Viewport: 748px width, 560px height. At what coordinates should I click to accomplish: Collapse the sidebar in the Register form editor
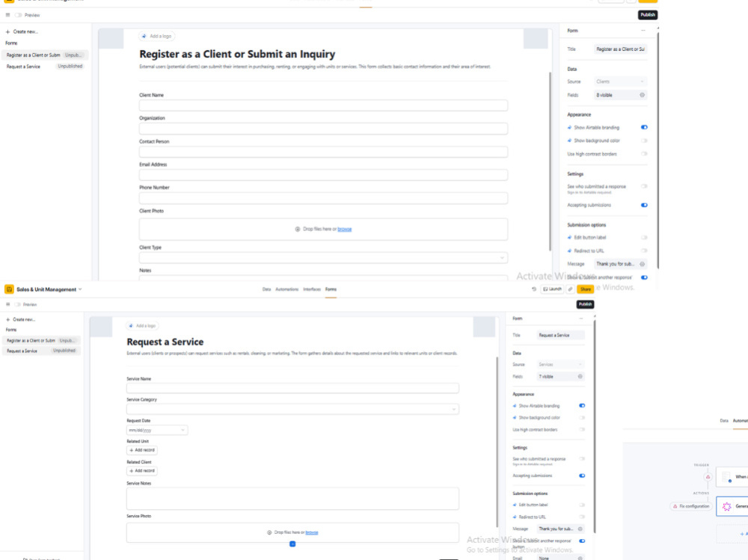tap(7, 15)
